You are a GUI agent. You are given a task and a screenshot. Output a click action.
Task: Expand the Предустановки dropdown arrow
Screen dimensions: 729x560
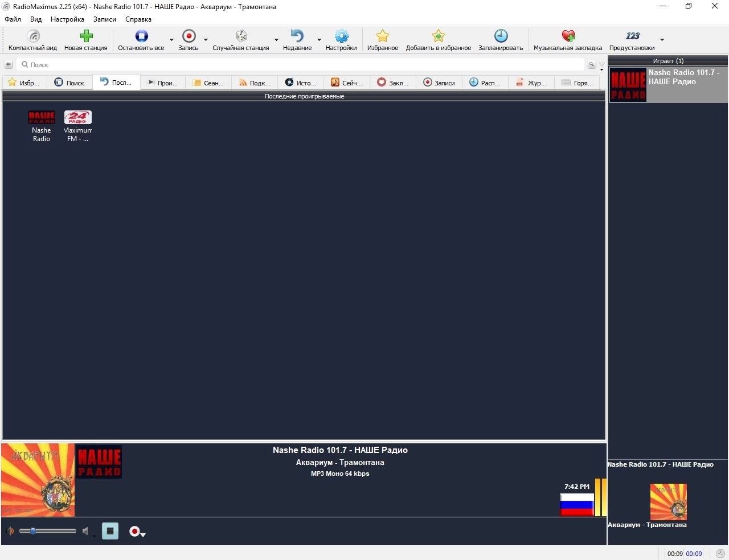(662, 40)
